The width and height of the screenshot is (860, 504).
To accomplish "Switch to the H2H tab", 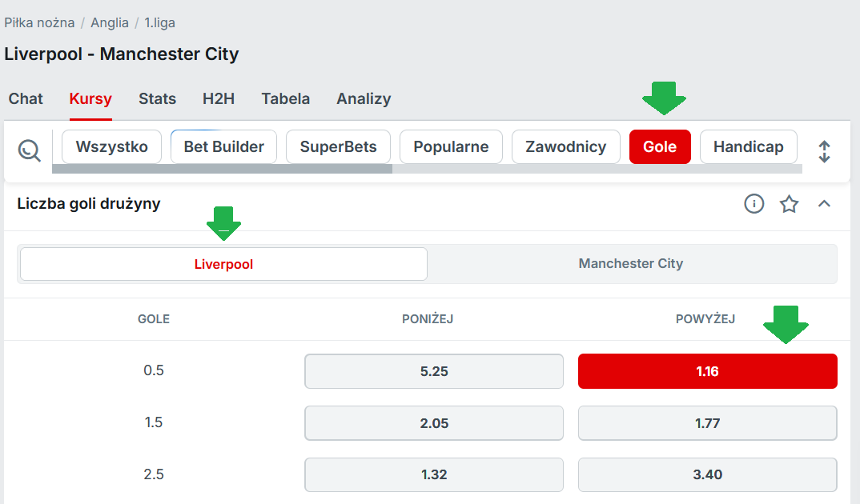I will 219,99.
